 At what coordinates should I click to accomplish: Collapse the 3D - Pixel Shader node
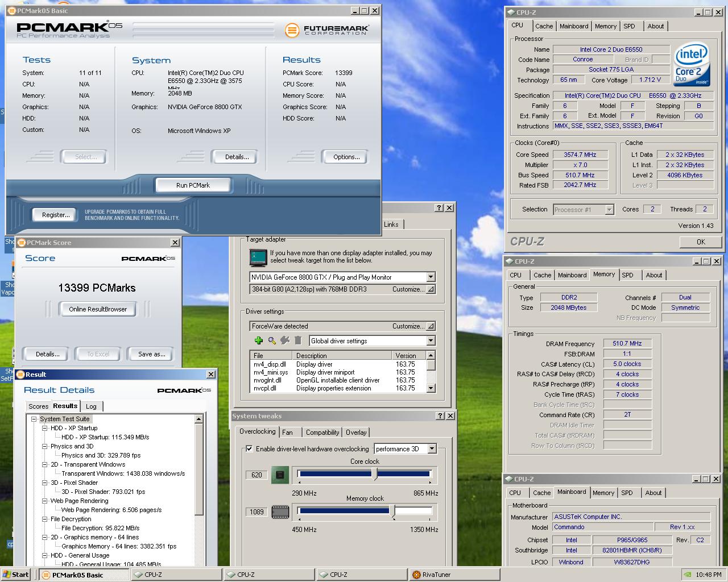click(45, 483)
